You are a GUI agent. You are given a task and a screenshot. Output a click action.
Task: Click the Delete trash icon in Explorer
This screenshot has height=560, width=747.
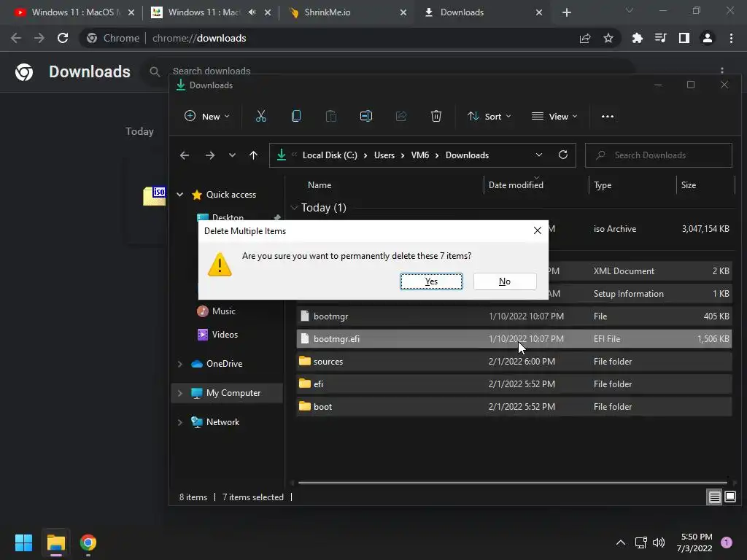[x=436, y=116]
